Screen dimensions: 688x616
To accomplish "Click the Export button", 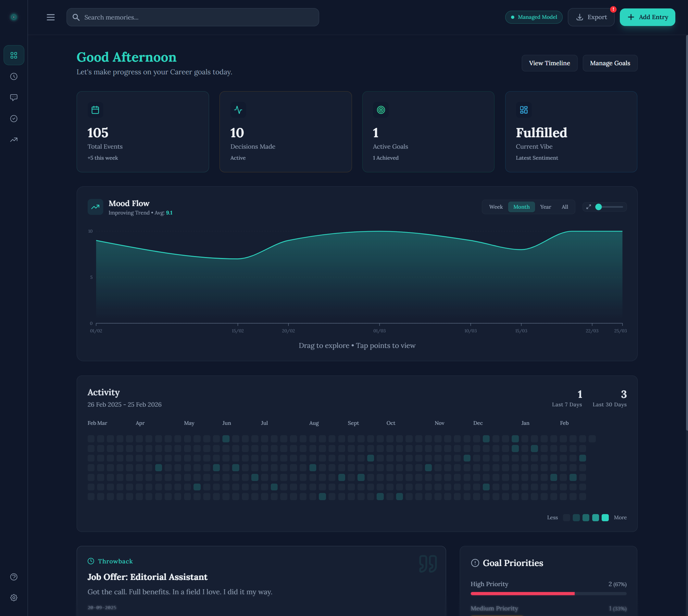I will coord(591,17).
